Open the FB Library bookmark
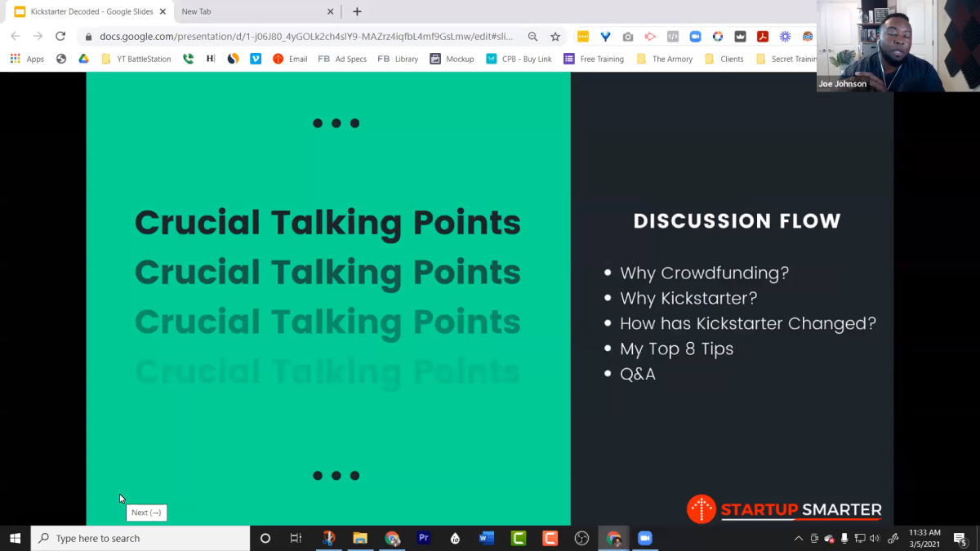This screenshot has width=980, height=551. click(x=398, y=59)
